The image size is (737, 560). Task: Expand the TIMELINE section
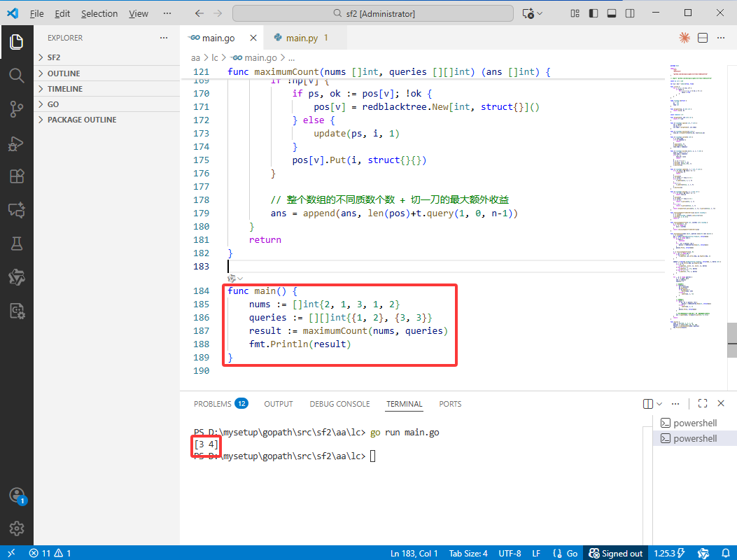[106, 89]
